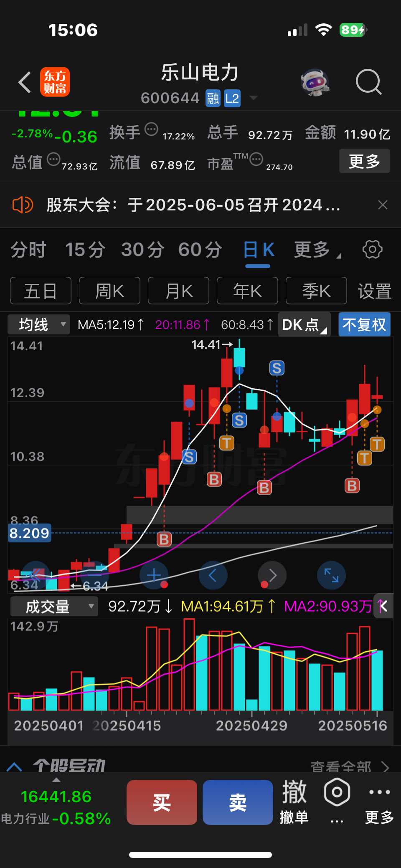Collapse the 个股异动 section chevron
Image resolution: width=401 pixels, height=868 pixels.
pos(15,767)
